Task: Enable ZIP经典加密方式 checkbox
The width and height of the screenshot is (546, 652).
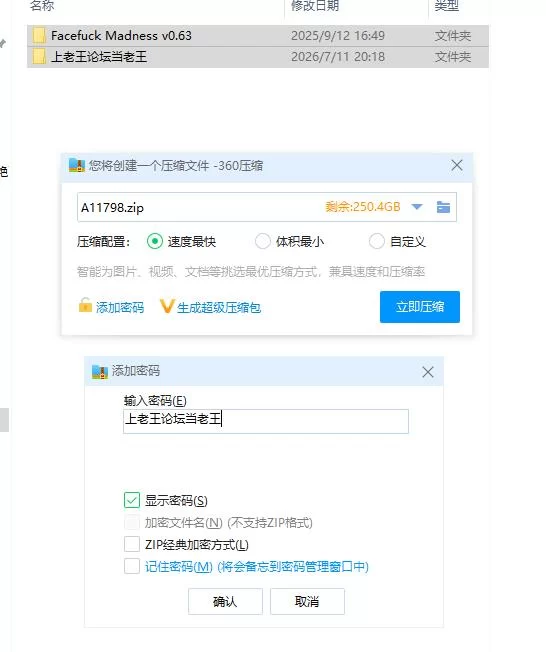Action: tap(132, 544)
